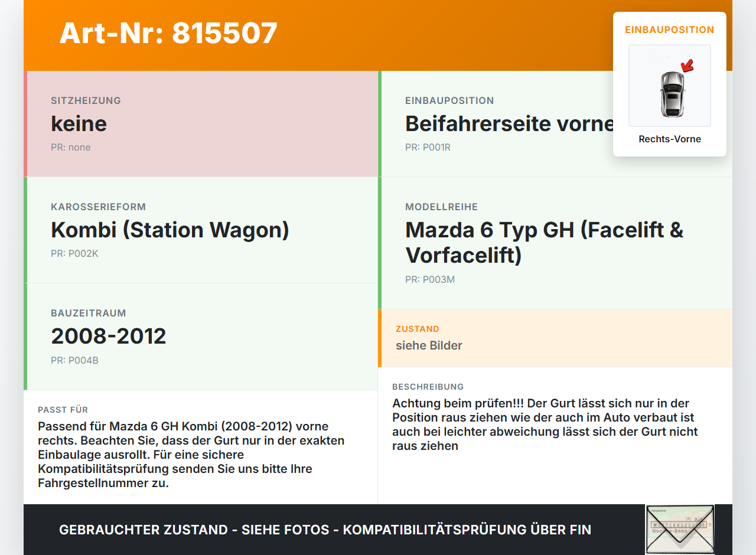Click the BESCHREIBUNG label
The width and height of the screenshot is (756, 555).
point(428,387)
